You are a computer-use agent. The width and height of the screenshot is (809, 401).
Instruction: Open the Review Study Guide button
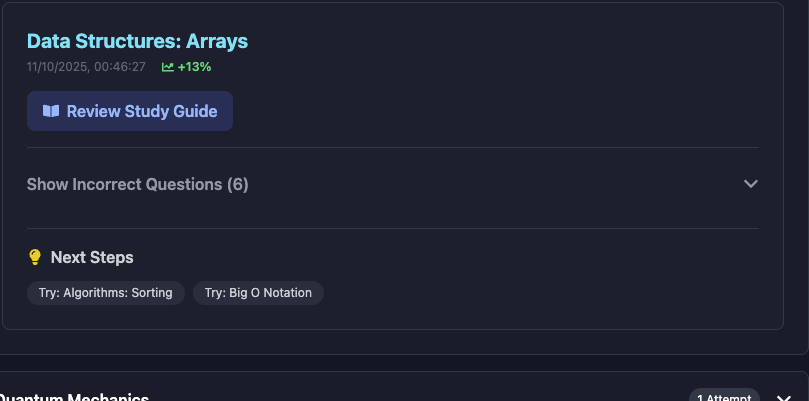130,111
